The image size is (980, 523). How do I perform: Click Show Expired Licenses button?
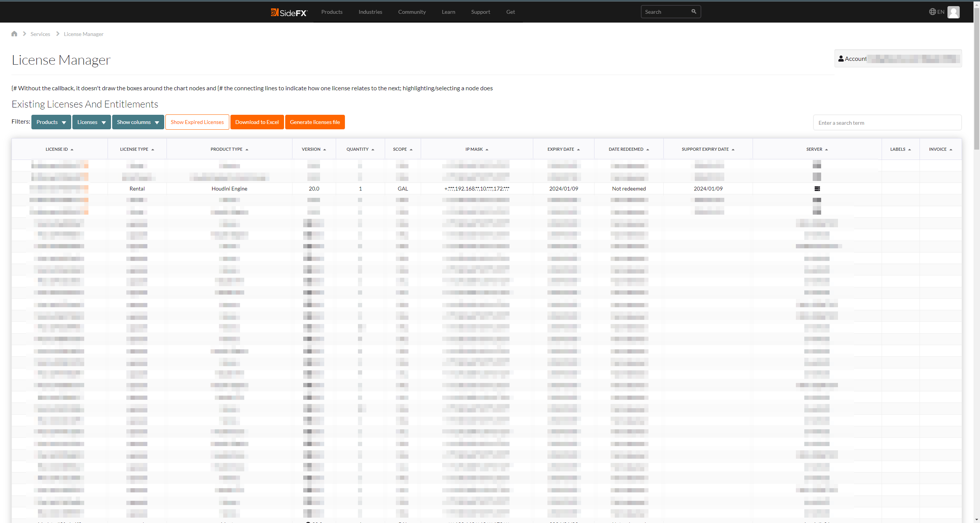point(197,122)
